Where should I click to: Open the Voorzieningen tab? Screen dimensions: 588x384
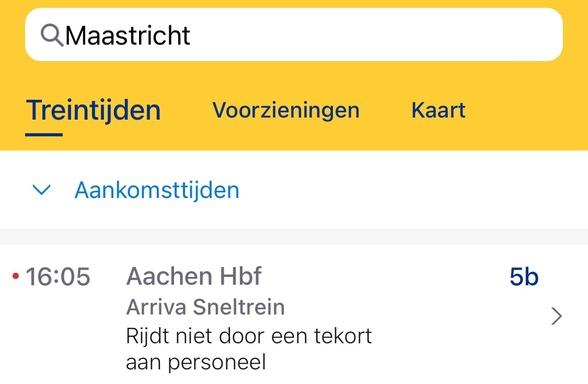click(286, 110)
